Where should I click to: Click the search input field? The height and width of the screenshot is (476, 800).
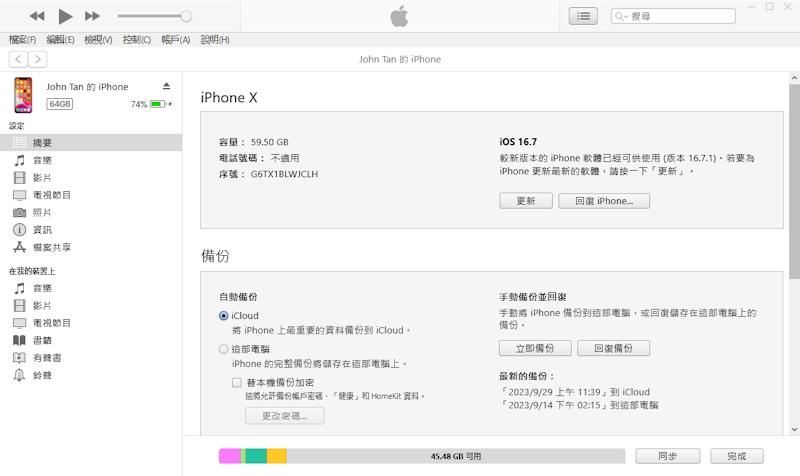pos(673,16)
